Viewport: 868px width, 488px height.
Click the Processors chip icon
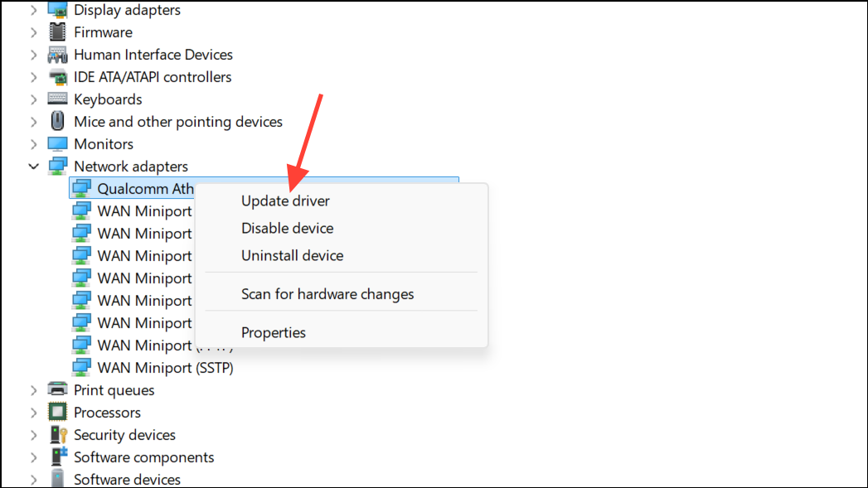click(x=57, y=413)
